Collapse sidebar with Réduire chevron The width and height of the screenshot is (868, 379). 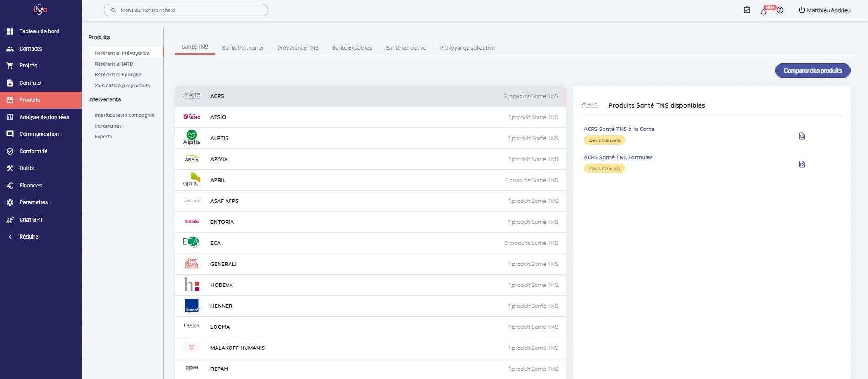tap(10, 237)
